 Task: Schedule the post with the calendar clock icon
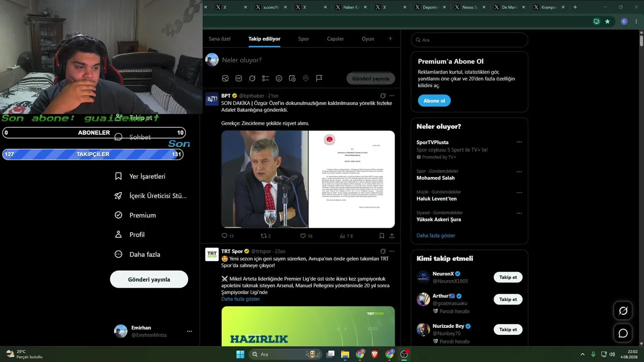pos(292,78)
